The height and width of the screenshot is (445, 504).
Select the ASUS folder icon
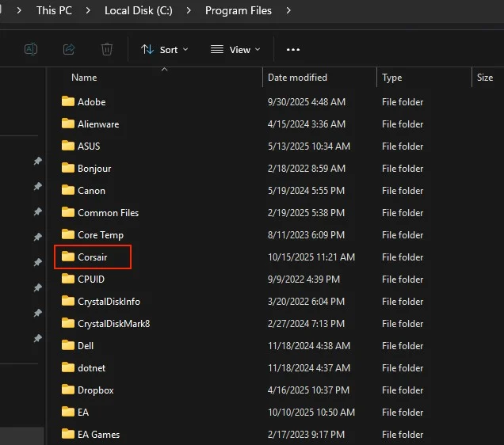click(x=68, y=146)
